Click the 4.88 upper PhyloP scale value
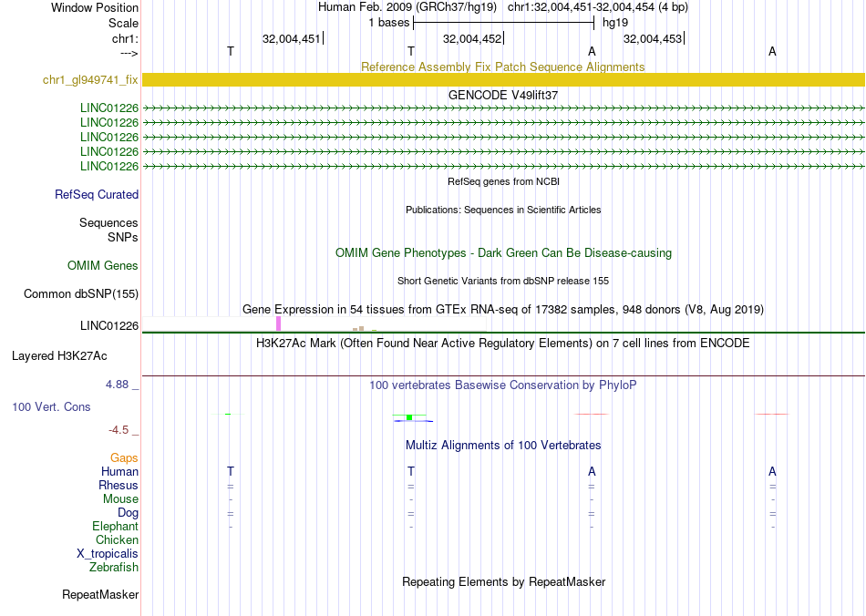 coord(117,385)
